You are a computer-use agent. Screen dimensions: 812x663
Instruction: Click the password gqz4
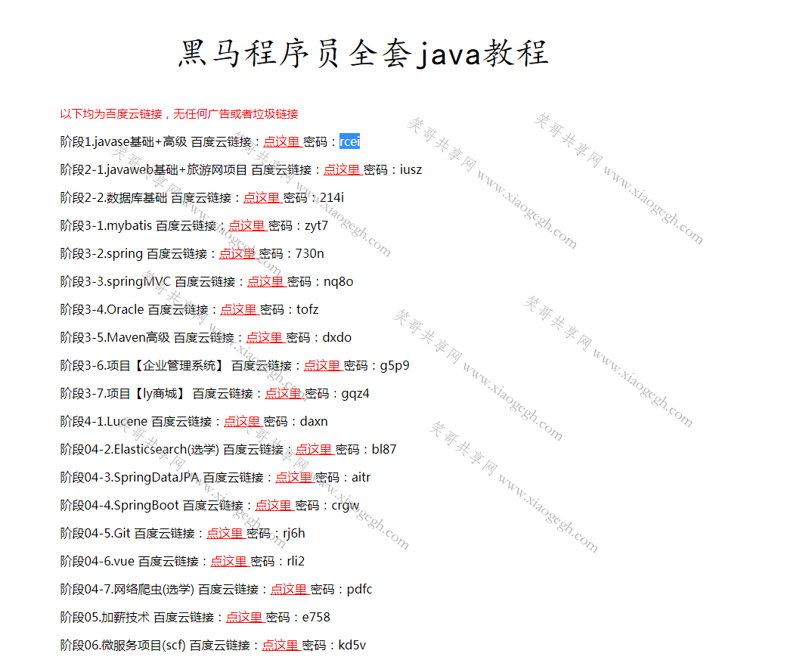click(355, 394)
